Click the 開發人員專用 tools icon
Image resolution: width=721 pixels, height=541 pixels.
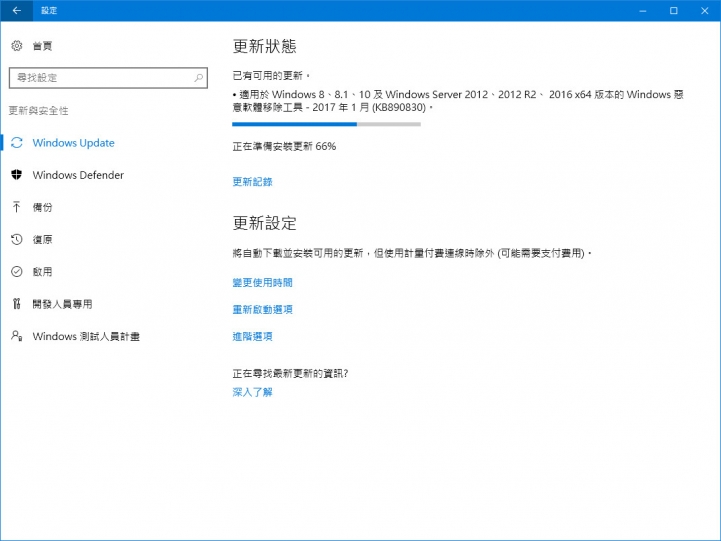click(x=17, y=303)
